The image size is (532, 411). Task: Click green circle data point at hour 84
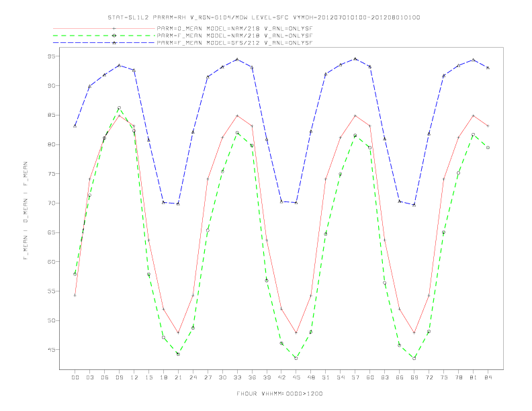coord(488,148)
